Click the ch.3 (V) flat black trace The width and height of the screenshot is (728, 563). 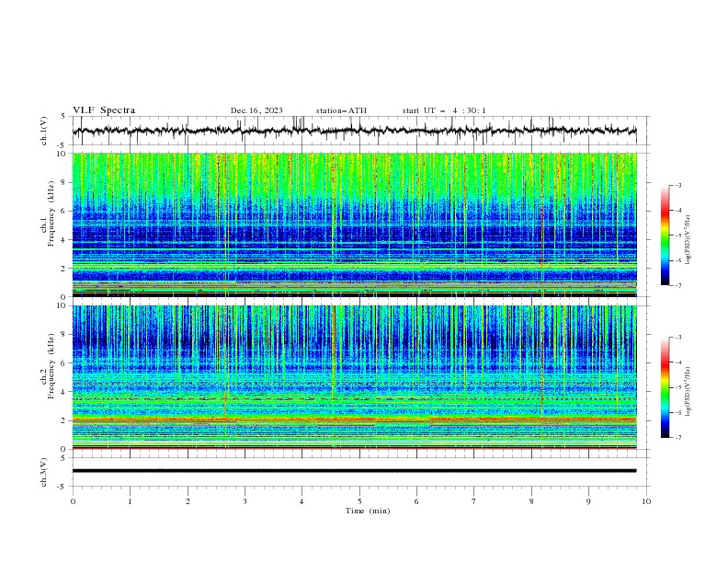click(355, 471)
